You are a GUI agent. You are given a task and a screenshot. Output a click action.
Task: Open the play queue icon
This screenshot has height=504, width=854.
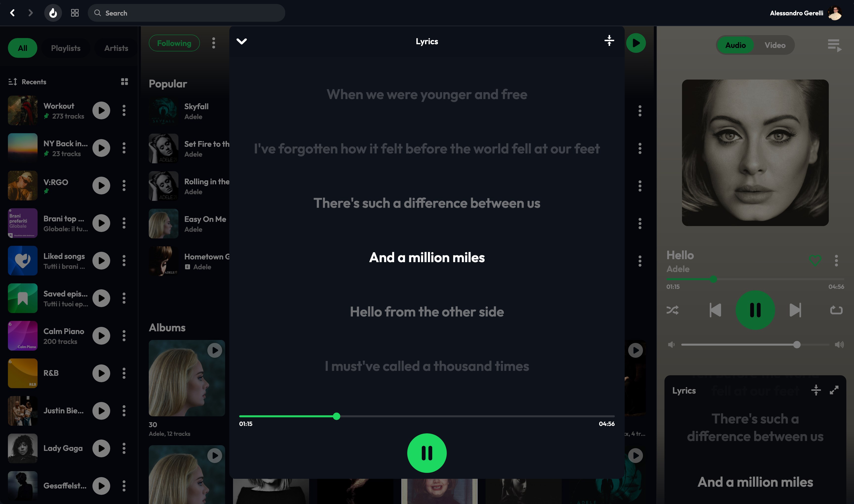pos(835,45)
